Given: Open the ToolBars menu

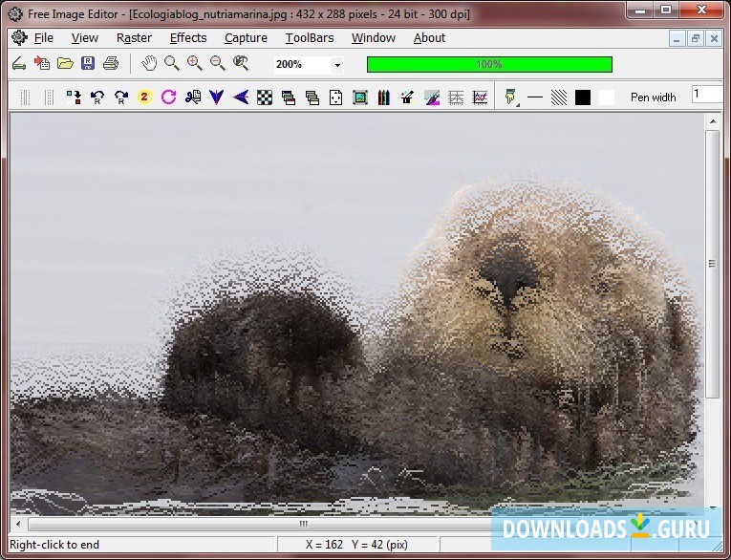Looking at the screenshot, I should tap(310, 38).
